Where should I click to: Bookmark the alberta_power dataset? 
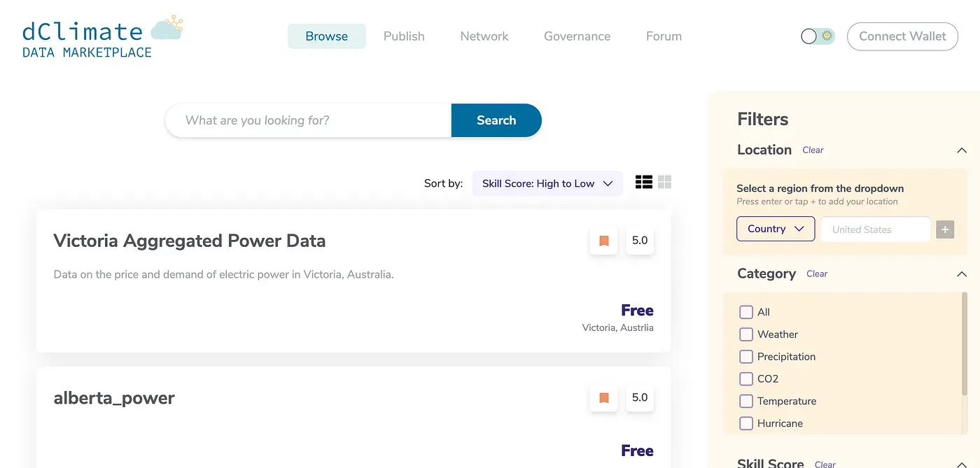[x=604, y=397]
